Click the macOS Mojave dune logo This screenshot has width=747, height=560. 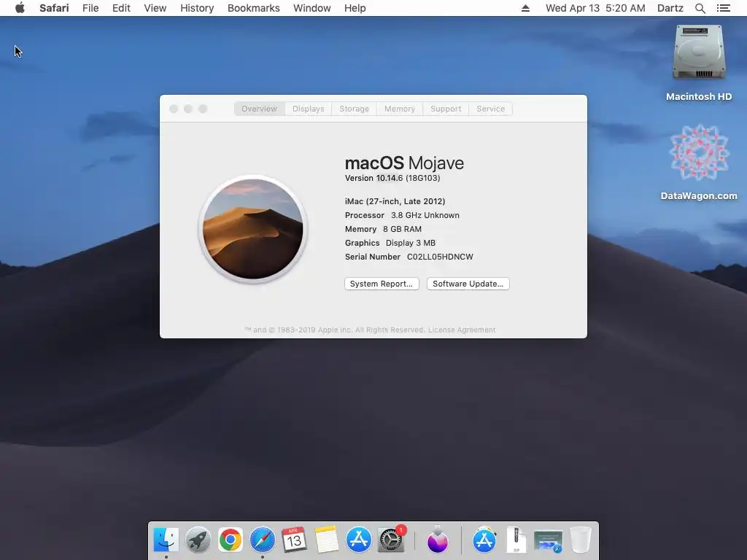point(253,228)
